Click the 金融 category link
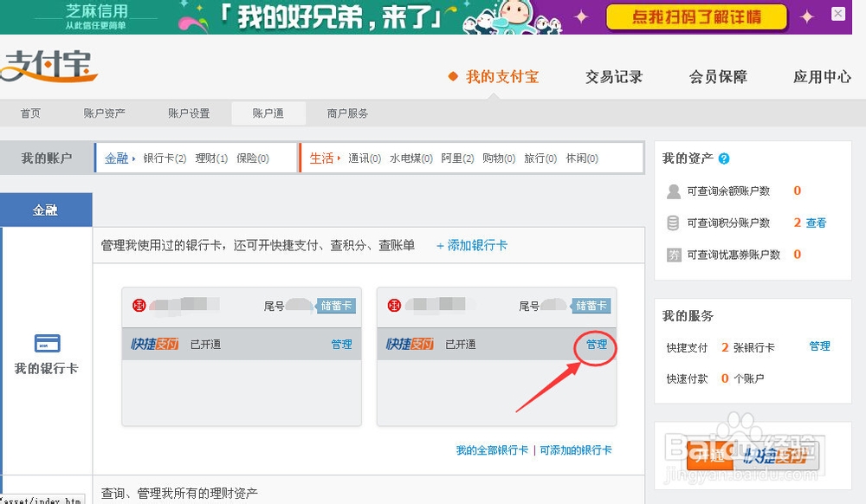This screenshot has width=866, height=504. tap(117, 158)
